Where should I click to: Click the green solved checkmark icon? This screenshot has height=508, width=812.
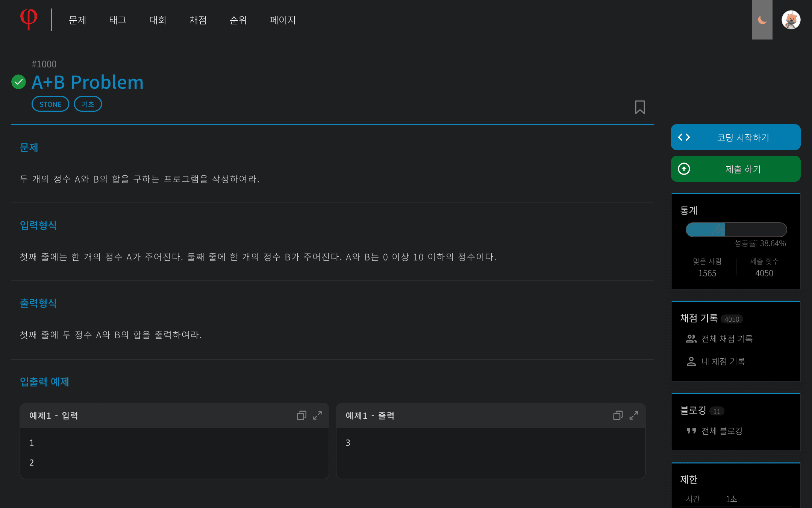coord(18,82)
